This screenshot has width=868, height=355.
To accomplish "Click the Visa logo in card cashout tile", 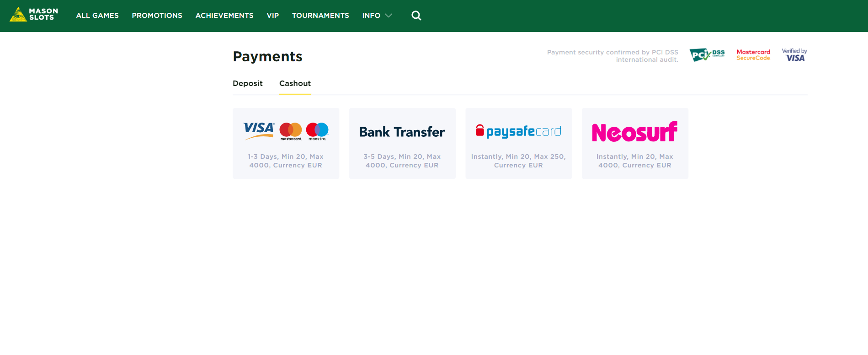I will [259, 131].
